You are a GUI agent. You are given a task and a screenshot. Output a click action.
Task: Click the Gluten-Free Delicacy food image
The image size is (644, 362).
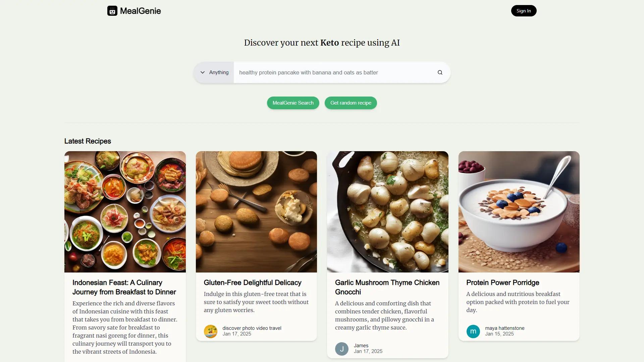(x=256, y=211)
